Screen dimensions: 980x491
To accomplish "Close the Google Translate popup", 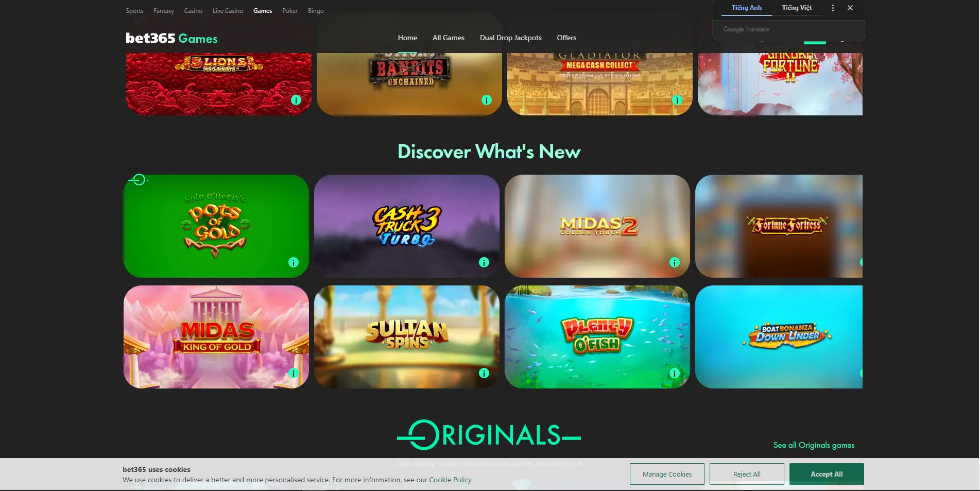I will click(850, 8).
